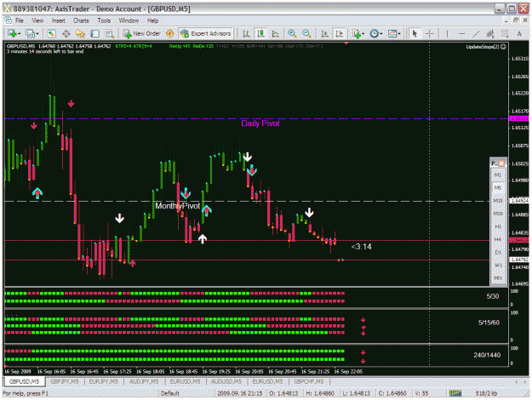Open the Terminal window icon

(95, 33)
